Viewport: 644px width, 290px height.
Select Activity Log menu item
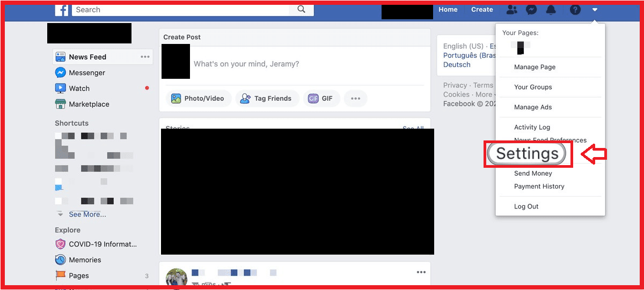click(x=532, y=127)
